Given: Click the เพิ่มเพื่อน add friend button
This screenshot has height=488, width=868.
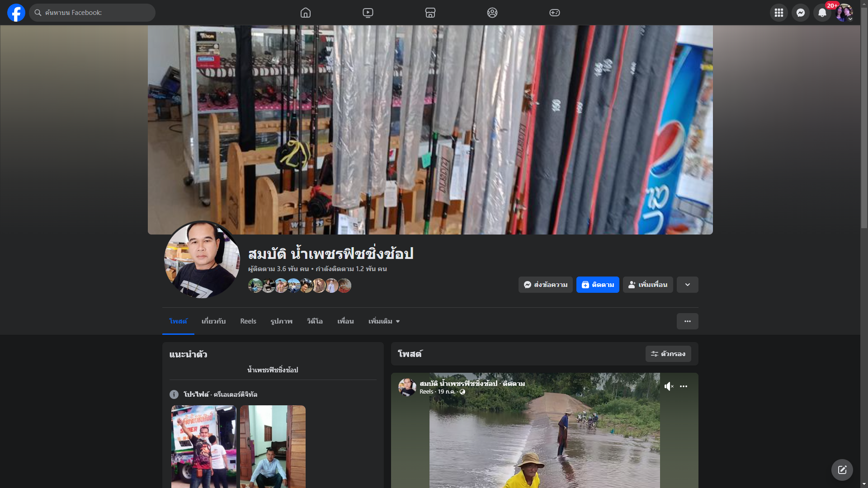Looking at the screenshot, I should point(647,285).
